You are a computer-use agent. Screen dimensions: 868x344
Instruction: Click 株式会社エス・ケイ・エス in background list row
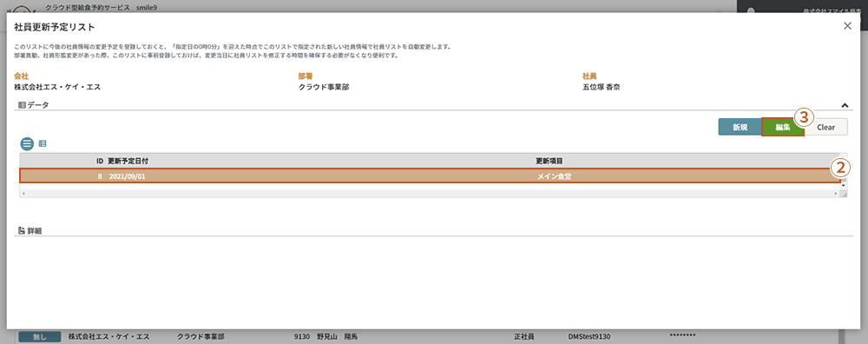coord(109,336)
